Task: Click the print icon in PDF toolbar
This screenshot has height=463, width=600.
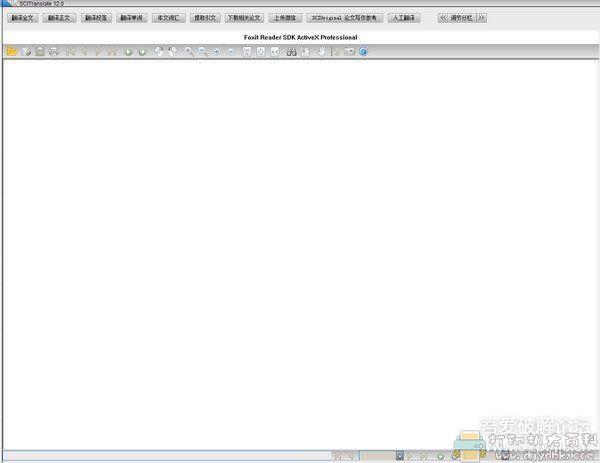Action: point(54,52)
